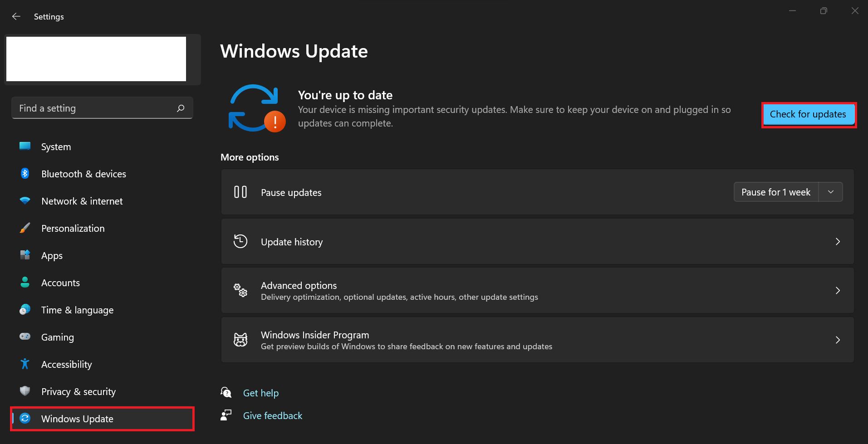This screenshot has height=444, width=868.
Task: Click the Network wifi icon
Action: (x=25, y=200)
